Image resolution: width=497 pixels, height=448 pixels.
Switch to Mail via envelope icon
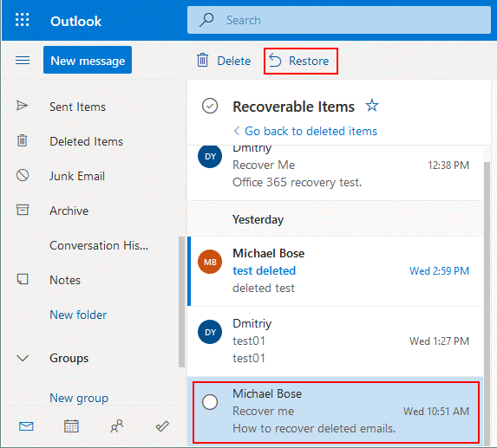(26, 426)
